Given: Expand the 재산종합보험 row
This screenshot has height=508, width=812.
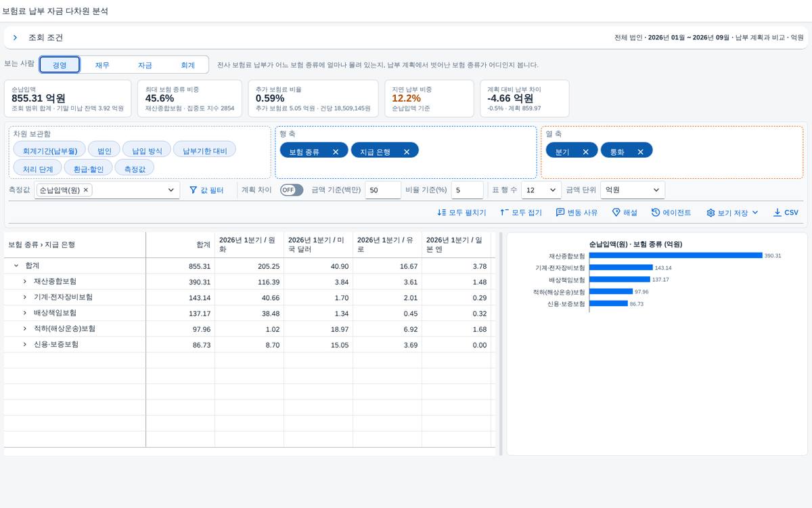Looking at the screenshot, I should 25,281.
